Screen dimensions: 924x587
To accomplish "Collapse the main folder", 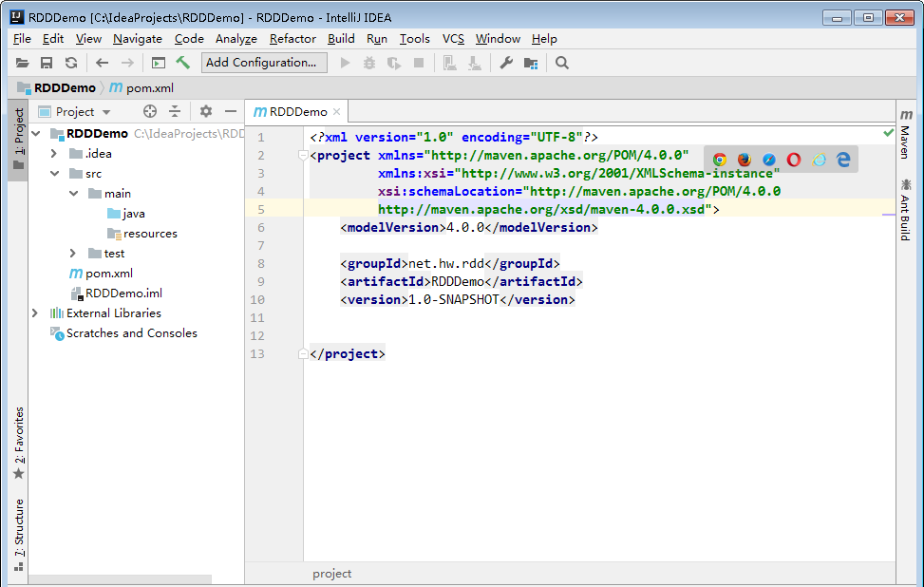I will click(x=74, y=194).
